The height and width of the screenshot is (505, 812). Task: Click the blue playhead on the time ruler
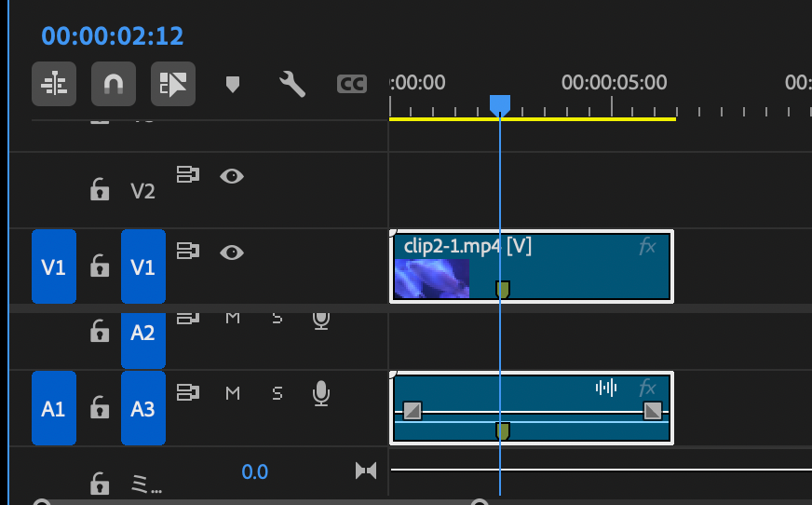point(500,103)
